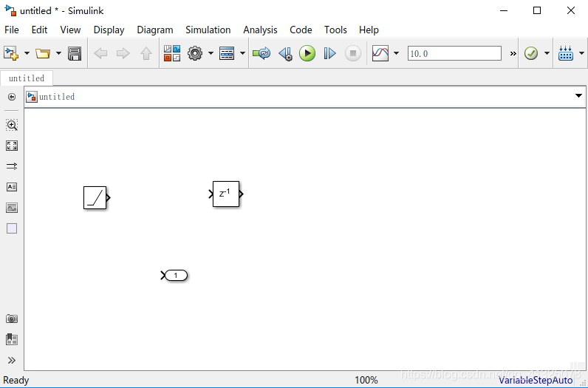Toggle sample time legend arrows icon
The image size is (588, 388).
tap(12, 166)
